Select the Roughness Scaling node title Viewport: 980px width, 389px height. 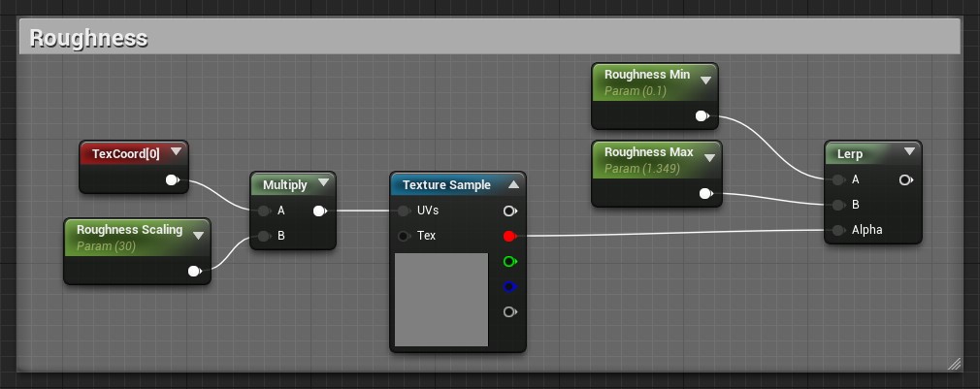pos(129,230)
